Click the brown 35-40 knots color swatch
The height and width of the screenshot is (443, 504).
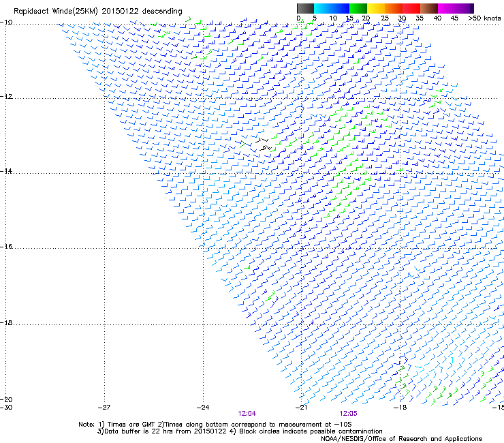point(429,8)
